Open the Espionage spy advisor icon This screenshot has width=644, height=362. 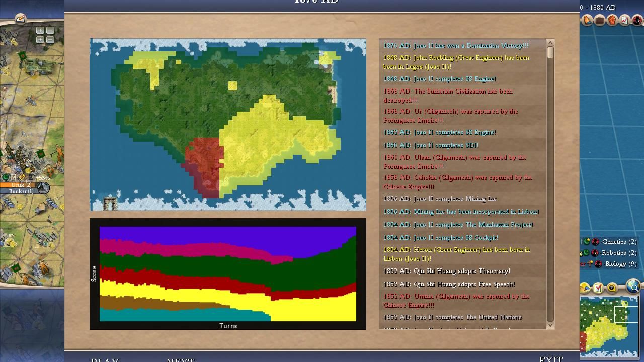click(x=637, y=20)
